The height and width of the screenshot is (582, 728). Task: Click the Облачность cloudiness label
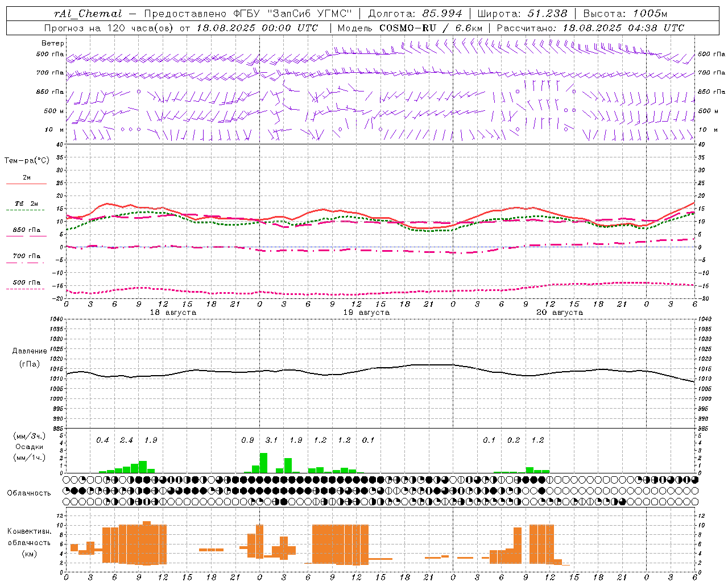(x=29, y=493)
